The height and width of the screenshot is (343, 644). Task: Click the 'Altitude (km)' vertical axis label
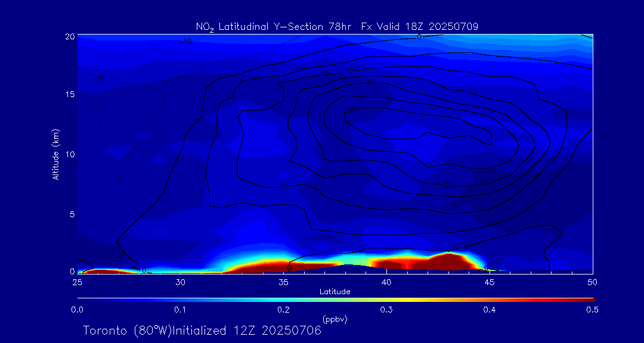point(56,154)
